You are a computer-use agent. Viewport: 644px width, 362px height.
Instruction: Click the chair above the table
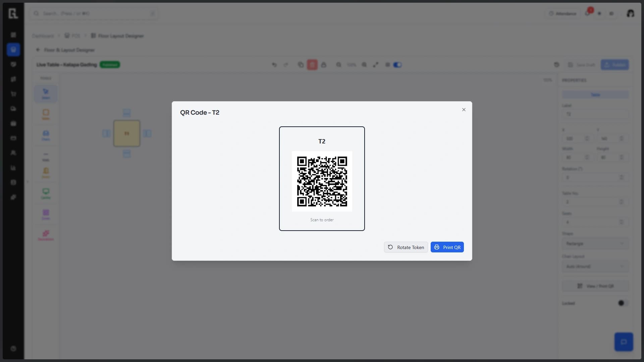pos(127,113)
